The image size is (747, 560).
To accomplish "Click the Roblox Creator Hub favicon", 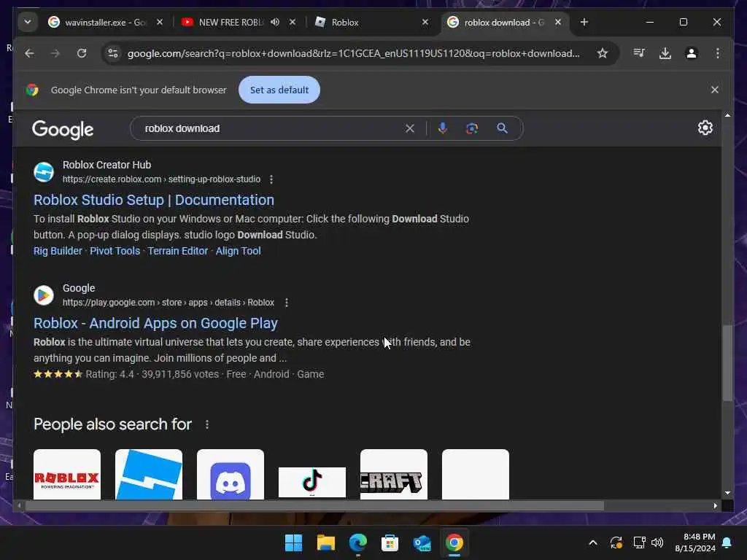I will [x=44, y=172].
